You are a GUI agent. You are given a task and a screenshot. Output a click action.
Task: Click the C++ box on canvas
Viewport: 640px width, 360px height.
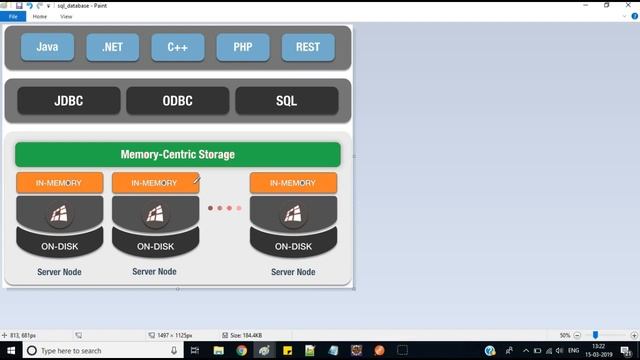tap(178, 47)
